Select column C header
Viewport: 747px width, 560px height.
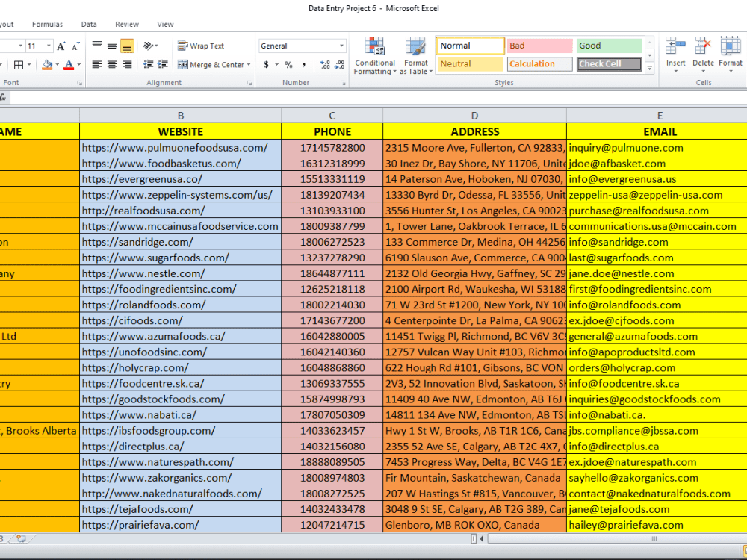332,115
